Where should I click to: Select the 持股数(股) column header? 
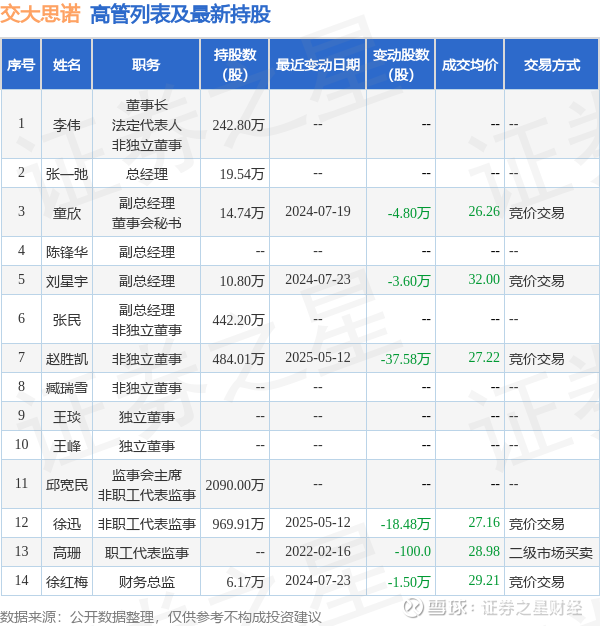click(235, 64)
